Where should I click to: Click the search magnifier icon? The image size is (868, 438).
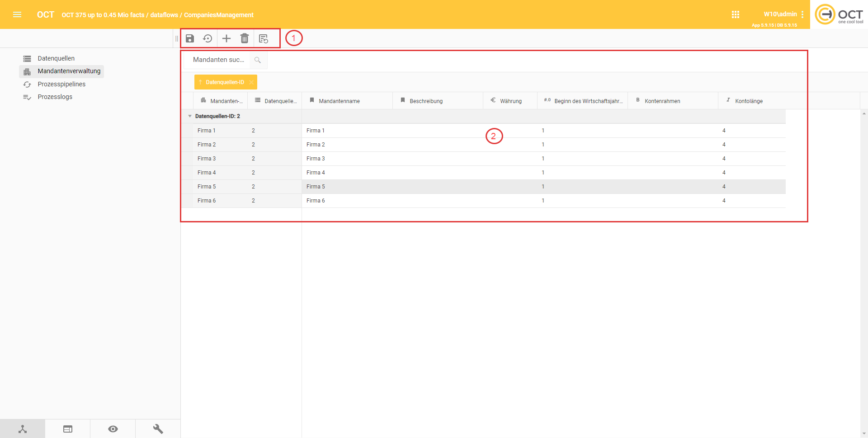[x=258, y=60]
